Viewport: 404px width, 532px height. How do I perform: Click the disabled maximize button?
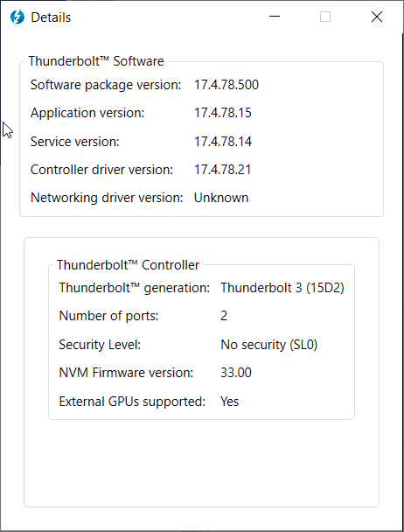tap(325, 17)
